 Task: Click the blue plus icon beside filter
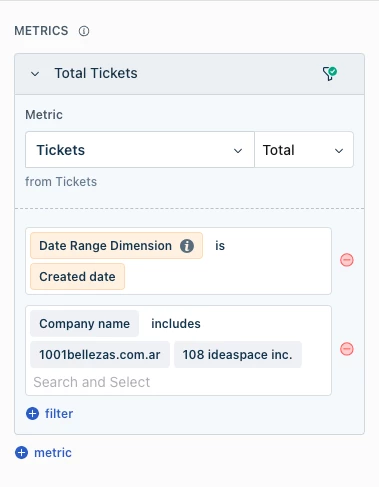coord(32,414)
